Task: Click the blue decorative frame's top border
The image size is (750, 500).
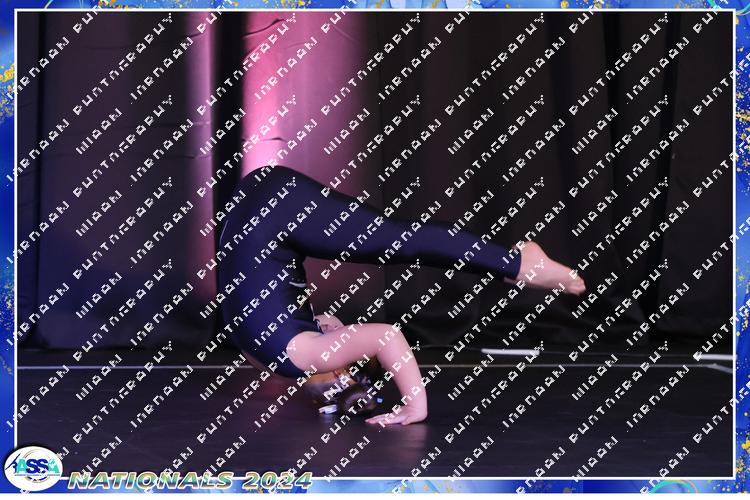Action: pos(375,5)
